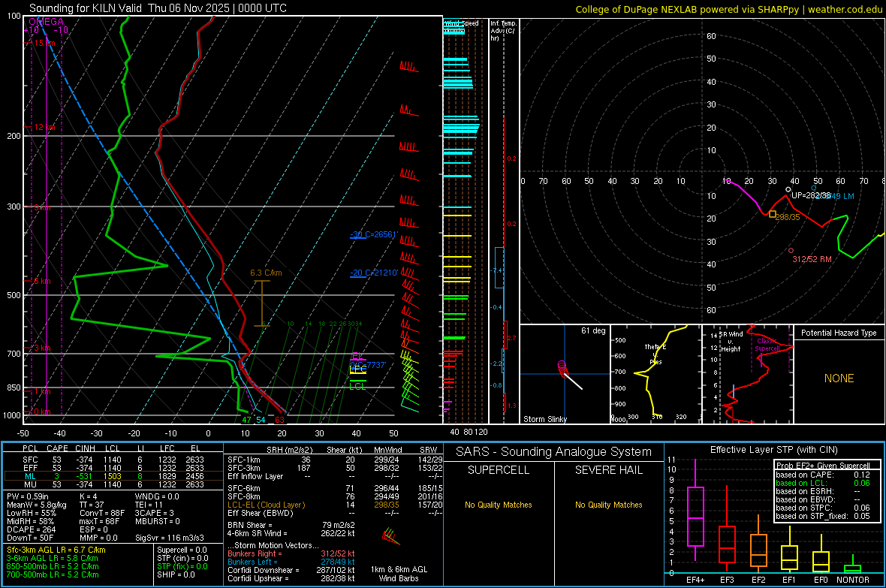Click the '12 km' height label

tap(44, 127)
